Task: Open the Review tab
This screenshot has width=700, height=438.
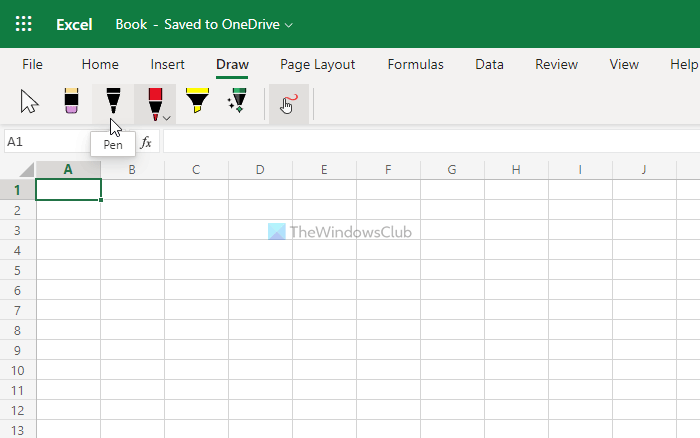Action: (556, 64)
